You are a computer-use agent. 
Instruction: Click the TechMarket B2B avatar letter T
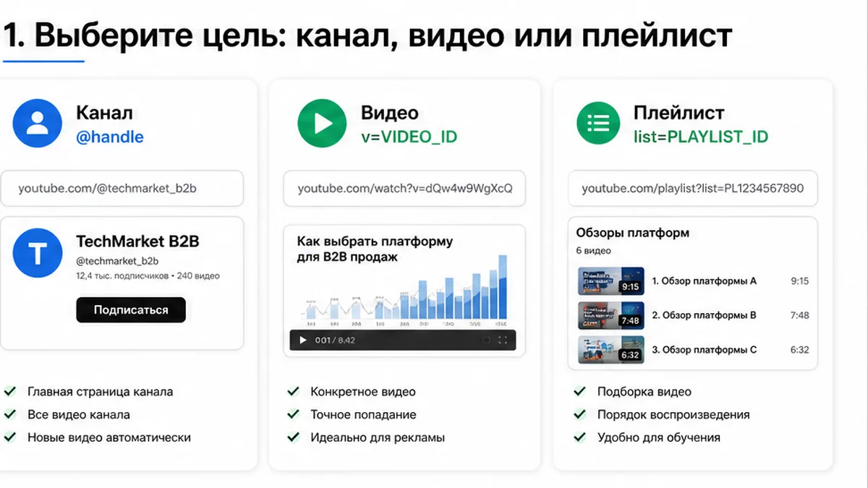point(37,254)
